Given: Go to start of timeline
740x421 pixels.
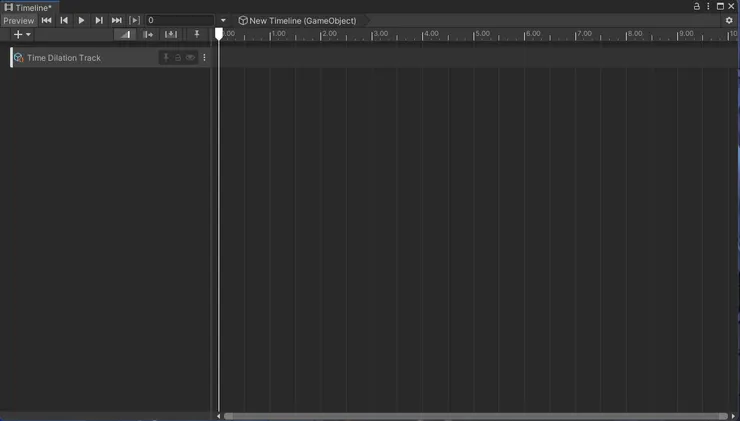Looking at the screenshot, I should 46,20.
